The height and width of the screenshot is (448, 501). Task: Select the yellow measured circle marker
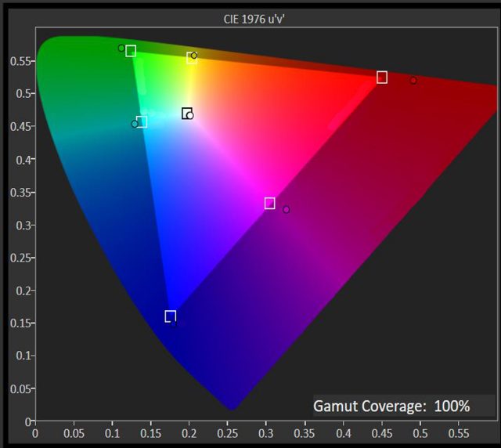pos(195,56)
